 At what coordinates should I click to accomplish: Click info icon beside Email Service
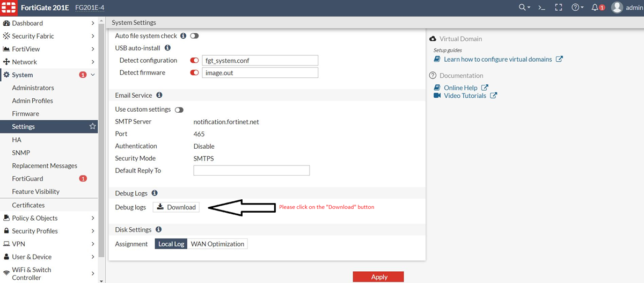[x=159, y=95]
